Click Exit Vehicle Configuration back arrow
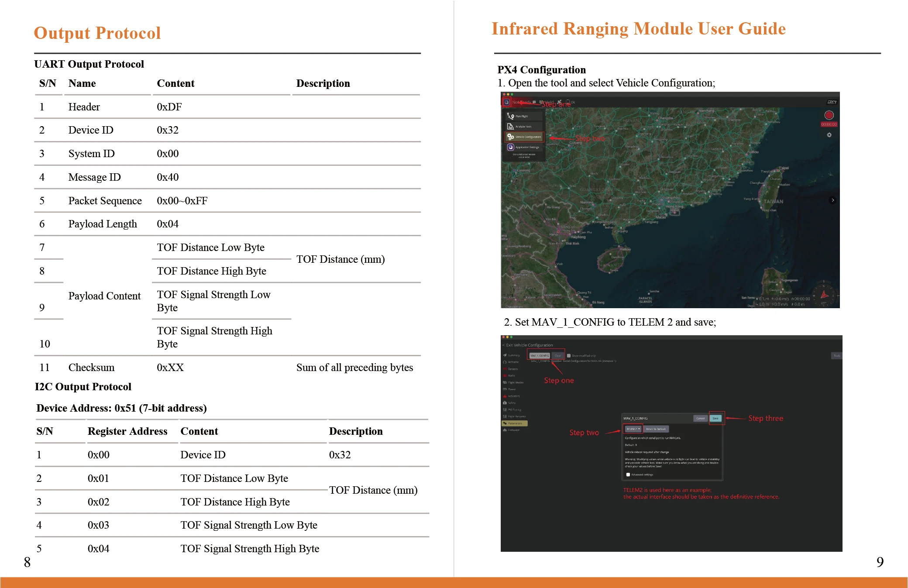The image size is (908, 588). [x=503, y=345]
